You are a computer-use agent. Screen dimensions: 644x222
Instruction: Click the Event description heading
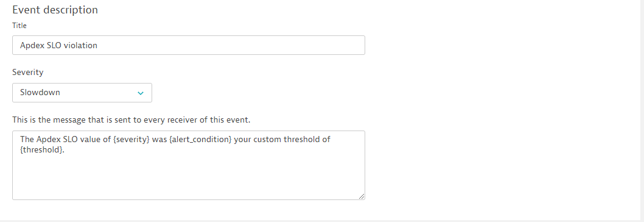coord(55,10)
